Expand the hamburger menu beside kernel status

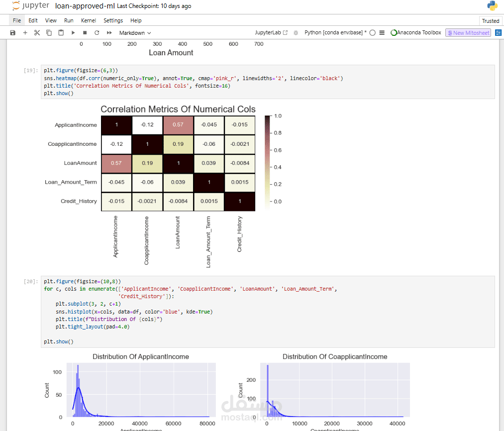coord(382,33)
